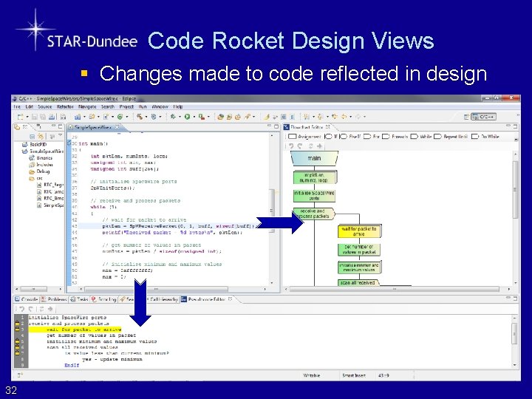Open the Run menu
The width and height of the screenshot is (532, 399).
coord(143,106)
